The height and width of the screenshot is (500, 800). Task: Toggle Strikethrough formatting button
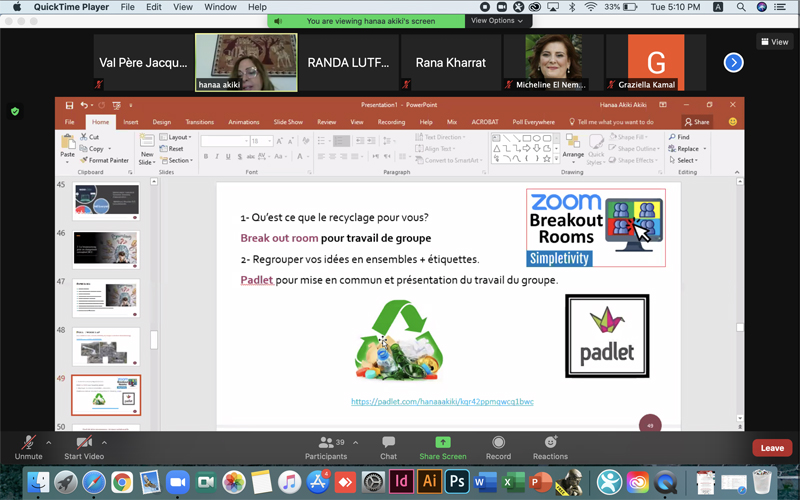251,156
